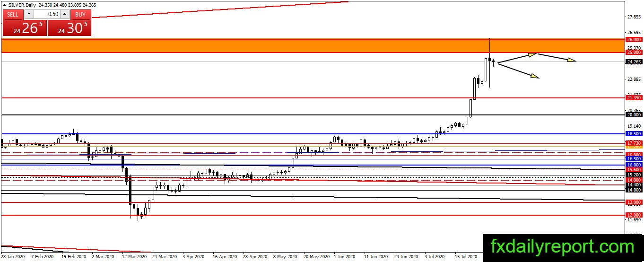Click the 12 Mar 2020 date marker
644x262 pixels.
pos(134,256)
